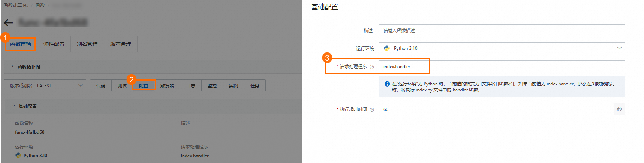Screen dimensions: 644x163
Task: Select the 监控 tab
Action: 212,85
